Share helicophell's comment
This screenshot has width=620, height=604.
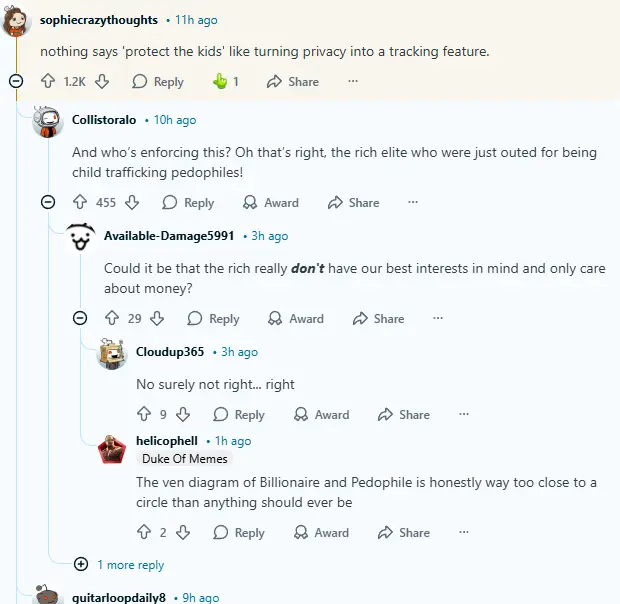pos(403,532)
